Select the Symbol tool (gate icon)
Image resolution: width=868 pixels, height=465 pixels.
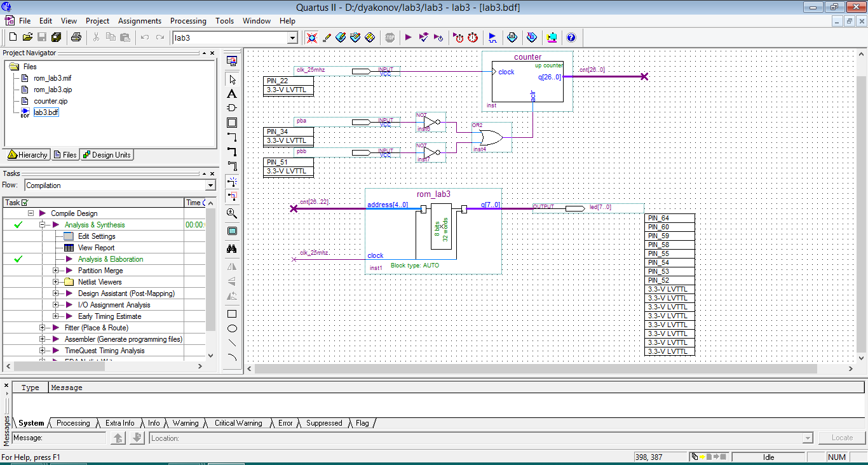[232, 108]
